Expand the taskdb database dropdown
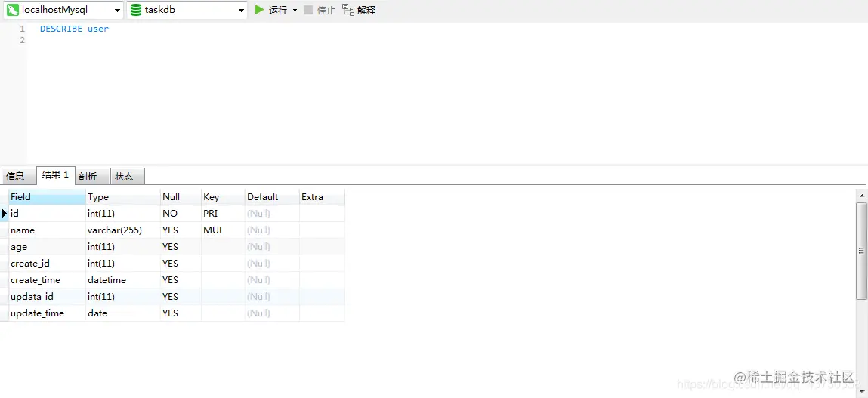 click(x=241, y=10)
